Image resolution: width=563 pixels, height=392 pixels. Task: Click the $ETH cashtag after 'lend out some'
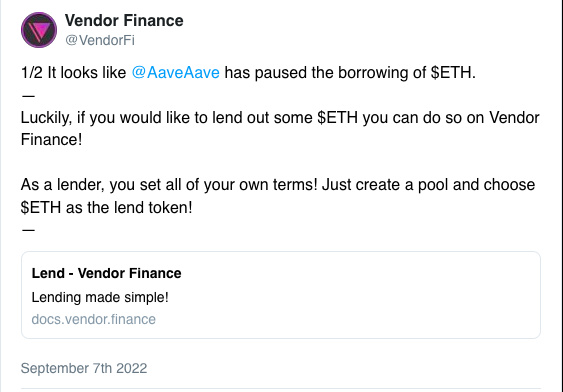tap(338, 118)
